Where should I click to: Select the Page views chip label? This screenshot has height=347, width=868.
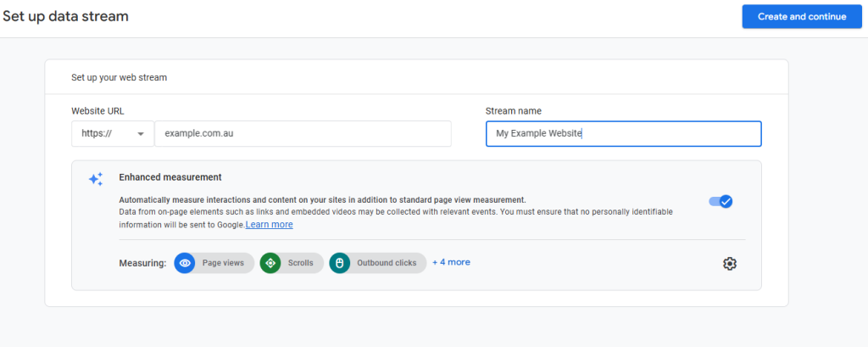coord(223,263)
